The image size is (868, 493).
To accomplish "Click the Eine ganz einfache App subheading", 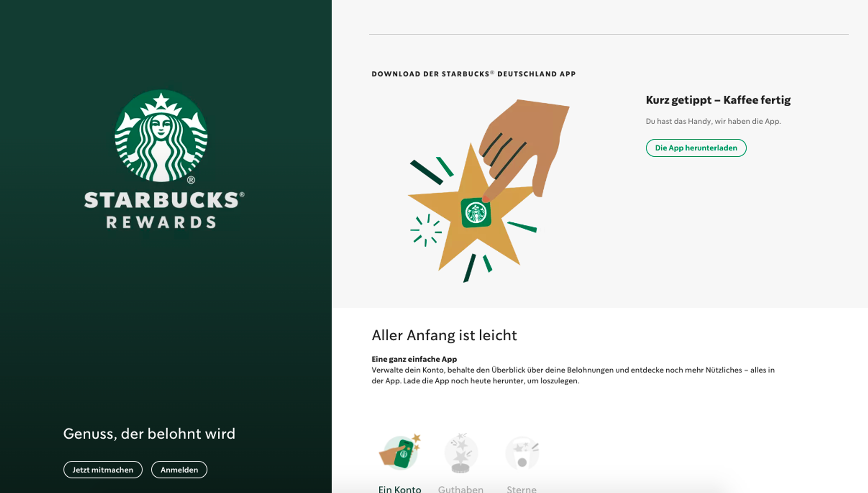I will click(x=414, y=359).
